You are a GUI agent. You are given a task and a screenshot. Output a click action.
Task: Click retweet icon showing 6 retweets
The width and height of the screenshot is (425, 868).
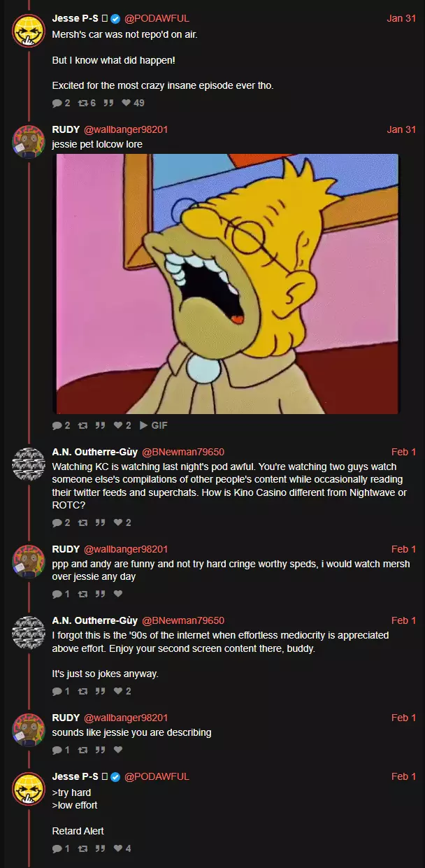coord(82,103)
